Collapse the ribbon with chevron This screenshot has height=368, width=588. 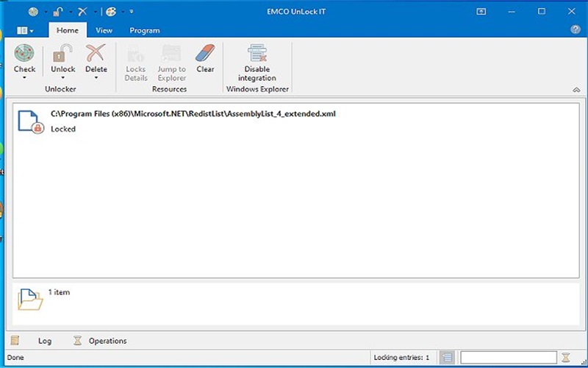click(576, 90)
